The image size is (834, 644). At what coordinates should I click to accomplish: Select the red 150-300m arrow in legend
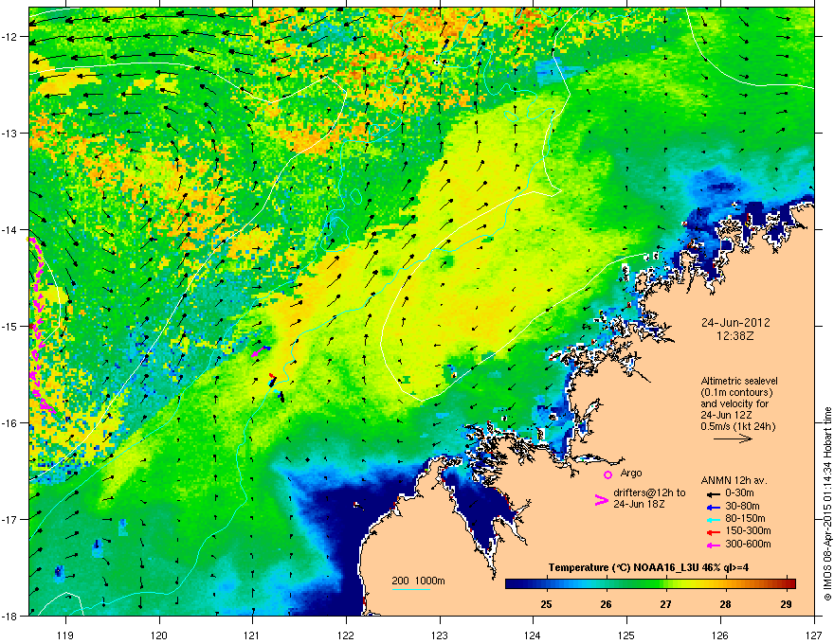point(714,532)
